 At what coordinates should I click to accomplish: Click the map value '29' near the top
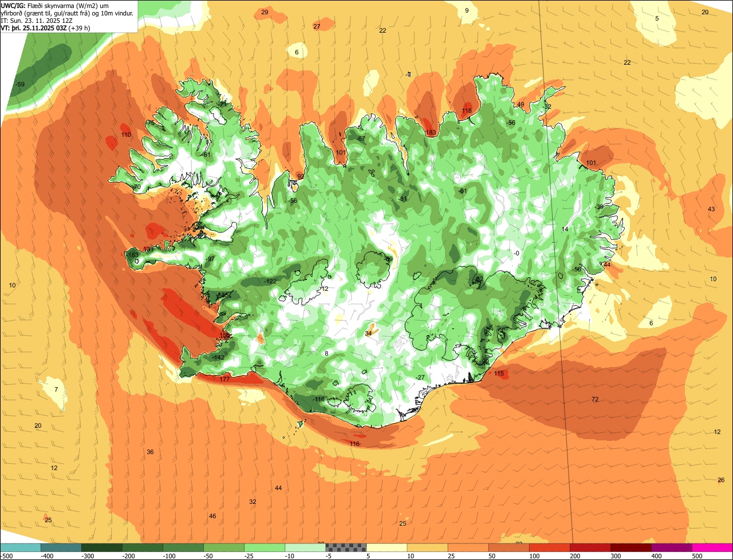pyautogui.click(x=265, y=12)
